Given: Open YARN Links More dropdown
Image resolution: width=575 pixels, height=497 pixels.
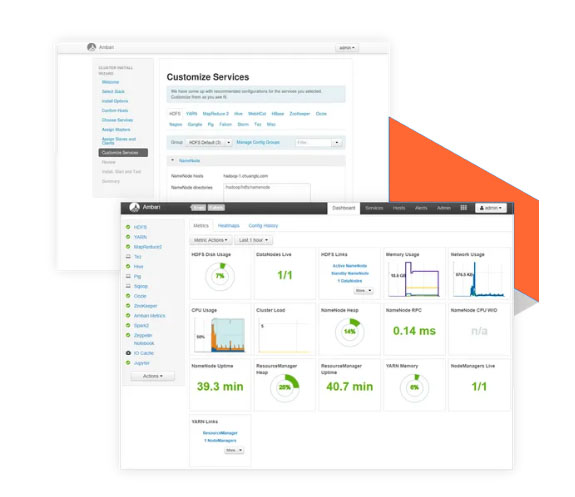Looking at the screenshot, I should [234, 450].
